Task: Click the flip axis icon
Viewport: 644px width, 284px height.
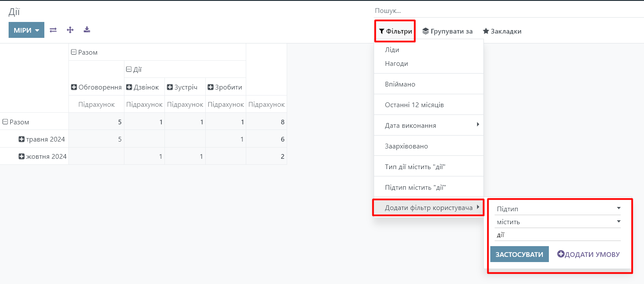Action: point(53,30)
